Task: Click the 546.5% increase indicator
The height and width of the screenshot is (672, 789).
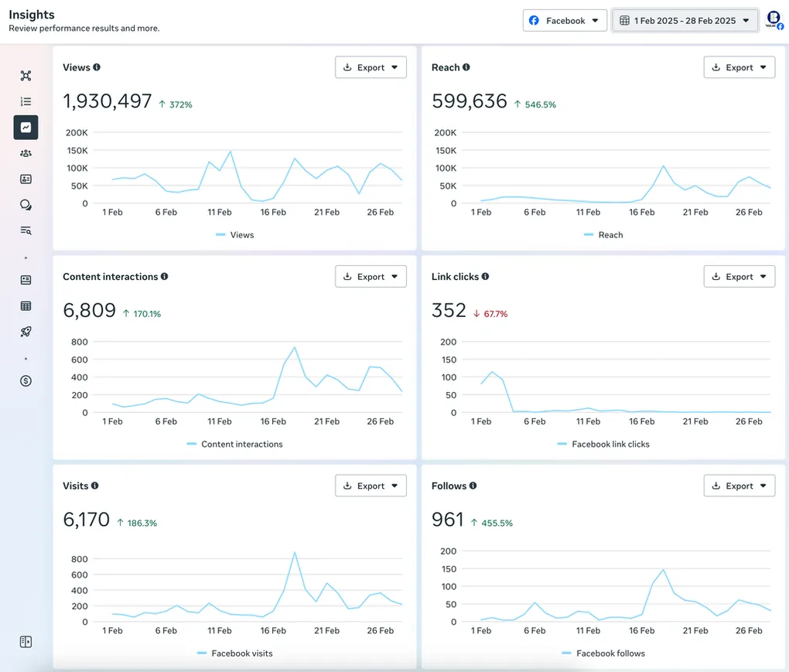Action: pyautogui.click(x=535, y=104)
